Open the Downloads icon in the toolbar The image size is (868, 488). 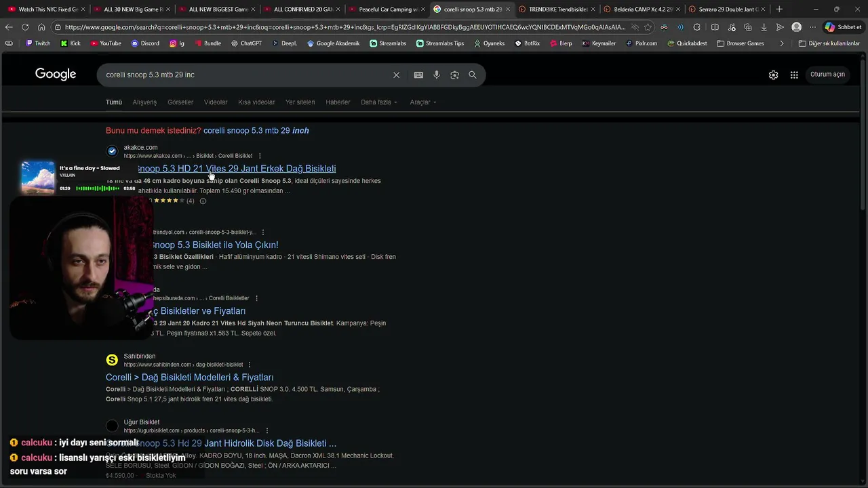764,27
